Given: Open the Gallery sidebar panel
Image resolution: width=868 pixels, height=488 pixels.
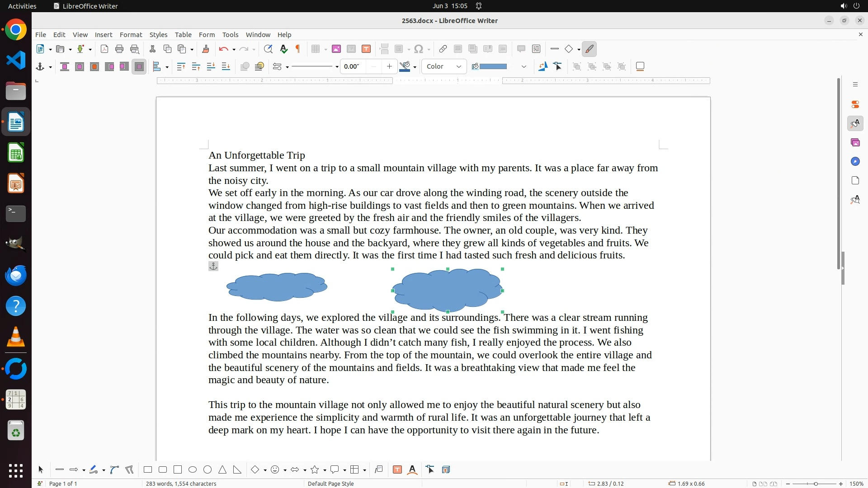Looking at the screenshot, I should 855,143.
